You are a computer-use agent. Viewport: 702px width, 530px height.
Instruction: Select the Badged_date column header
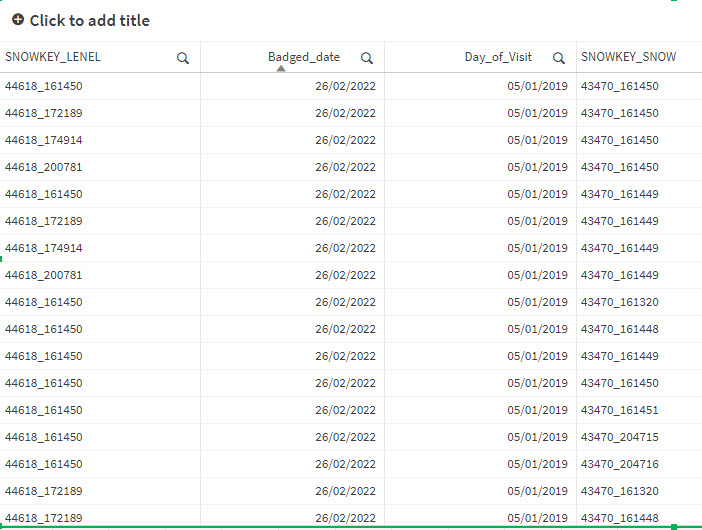[x=304, y=57]
